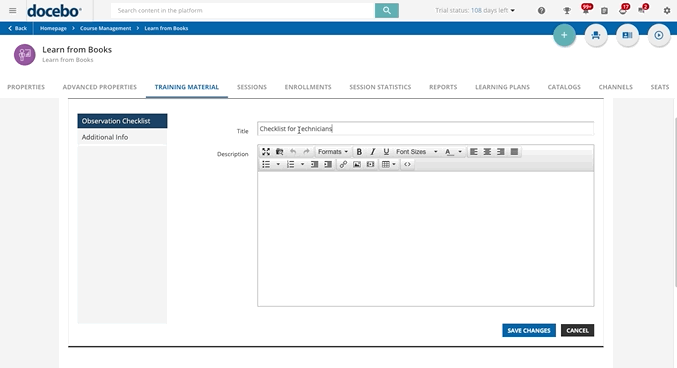The width and height of the screenshot is (677, 368).
Task: Open the help question mark icon
Action: (541, 11)
